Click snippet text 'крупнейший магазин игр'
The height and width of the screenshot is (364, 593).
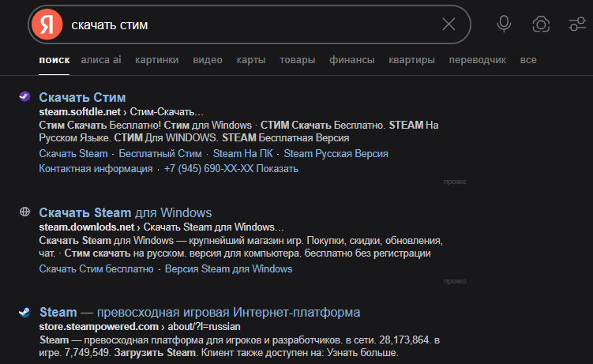click(246, 240)
